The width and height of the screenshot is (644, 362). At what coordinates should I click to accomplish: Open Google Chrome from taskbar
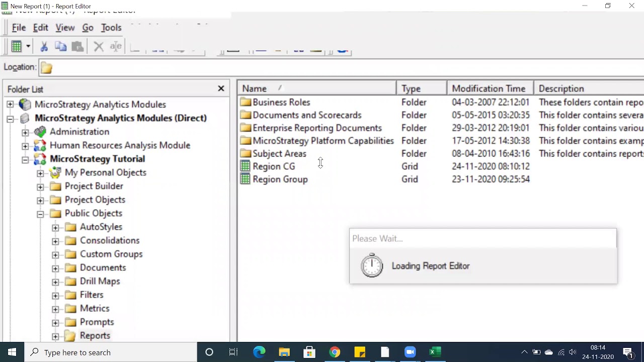[335, 352]
